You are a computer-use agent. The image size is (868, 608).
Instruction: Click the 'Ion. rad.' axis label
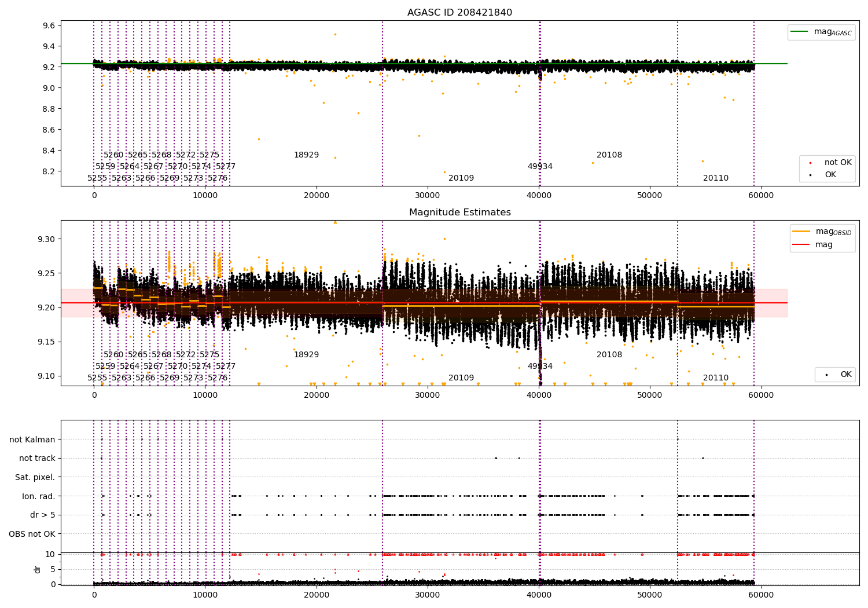pyautogui.click(x=39, y=496)
